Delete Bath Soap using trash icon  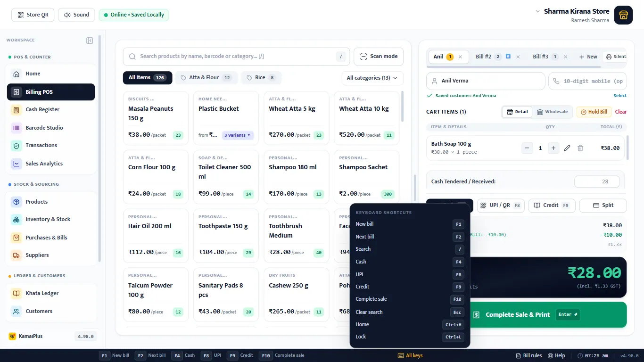(580, 148)
